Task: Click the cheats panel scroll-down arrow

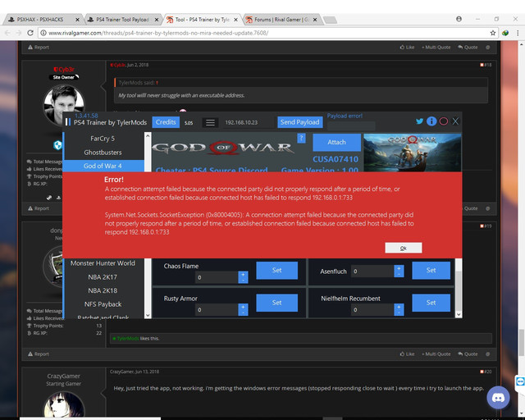Action: click(459, 314)
